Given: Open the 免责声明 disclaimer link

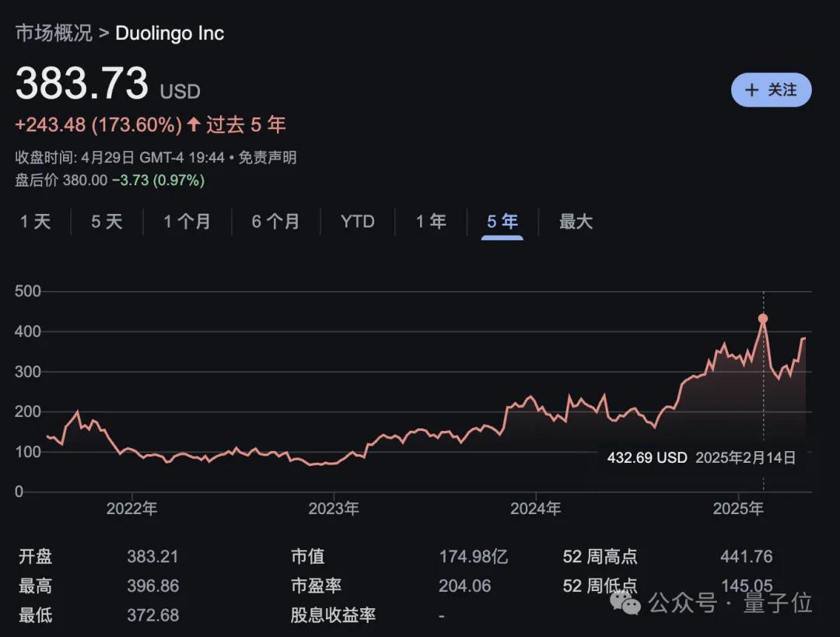Looking at the screenshot, I should [x=267, y=158].
